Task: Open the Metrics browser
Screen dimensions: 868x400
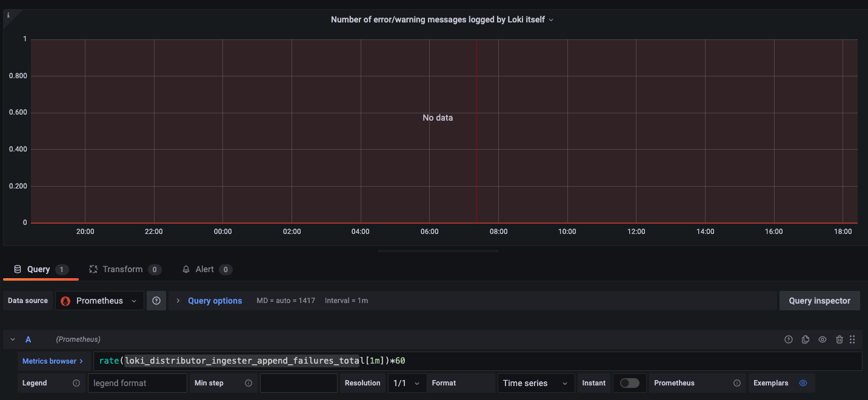Action: tap(51, 361)
